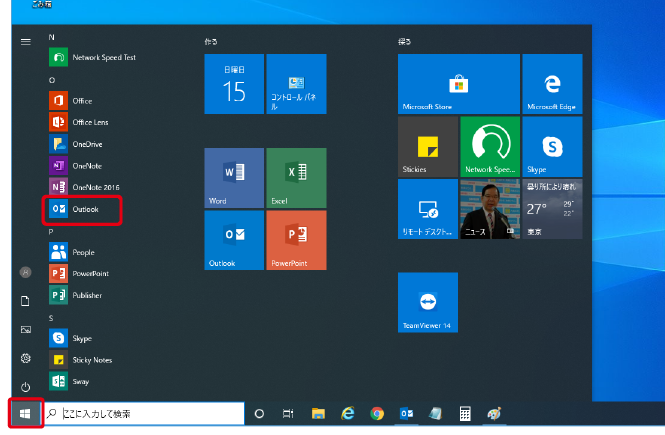Open Calculator on the taskbar

pos(465,414)
